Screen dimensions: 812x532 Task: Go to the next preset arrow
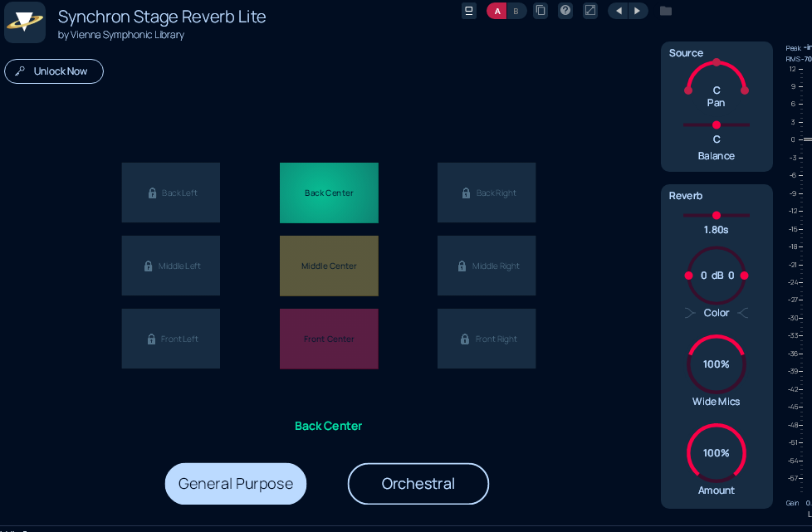[x=638, y=11]
